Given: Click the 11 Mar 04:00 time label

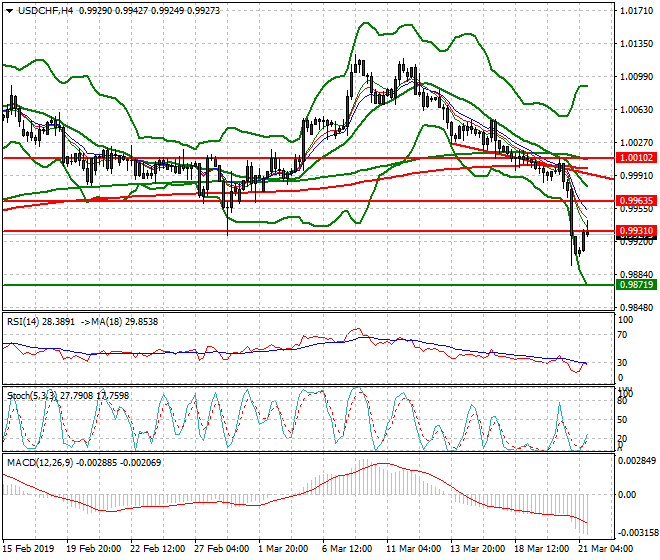Looking at the screenshot, I should pos(413,549).
